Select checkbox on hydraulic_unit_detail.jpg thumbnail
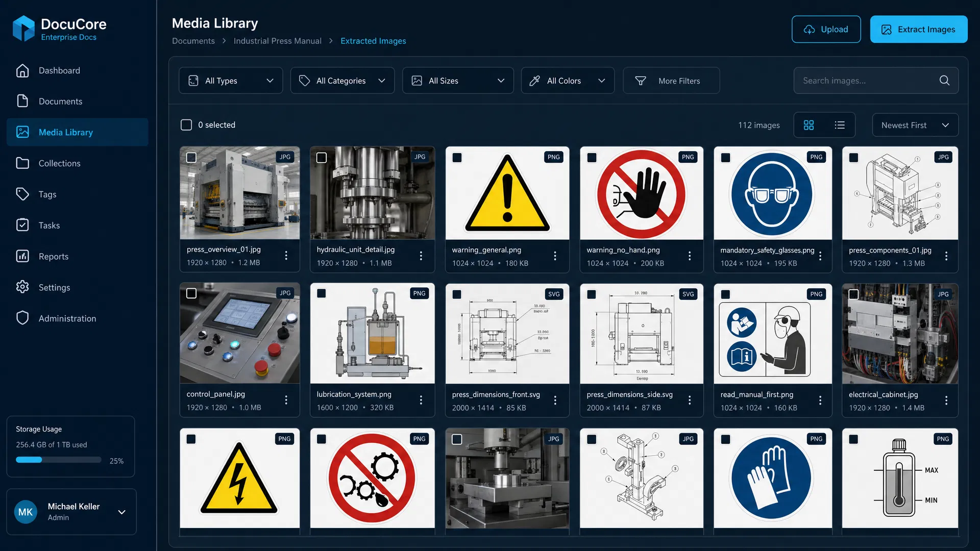The image size is (980, 551). click(x=322, y=158)
